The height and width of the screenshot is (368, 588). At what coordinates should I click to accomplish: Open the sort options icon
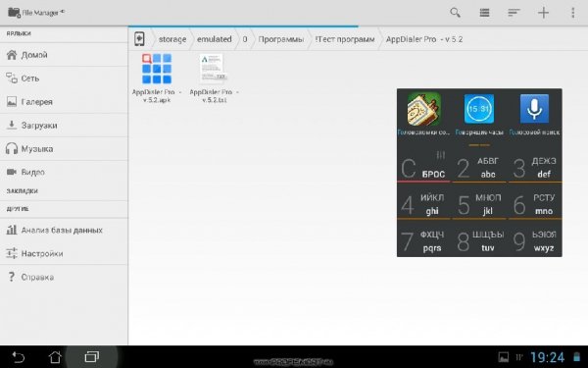tap(514, 13)
